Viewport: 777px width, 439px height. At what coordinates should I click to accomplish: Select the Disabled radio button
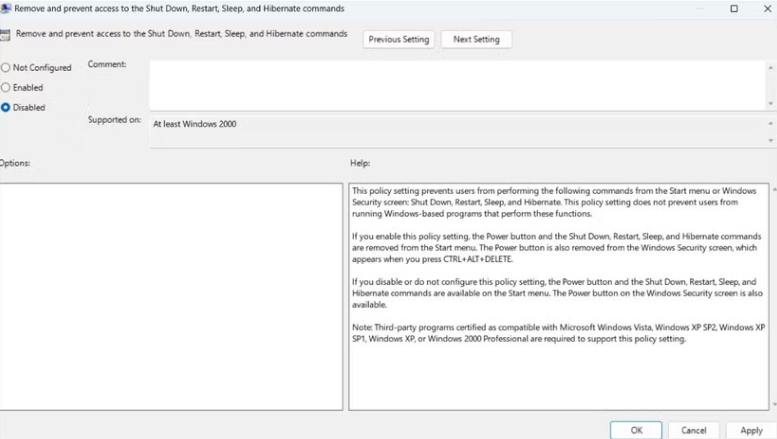6,108
